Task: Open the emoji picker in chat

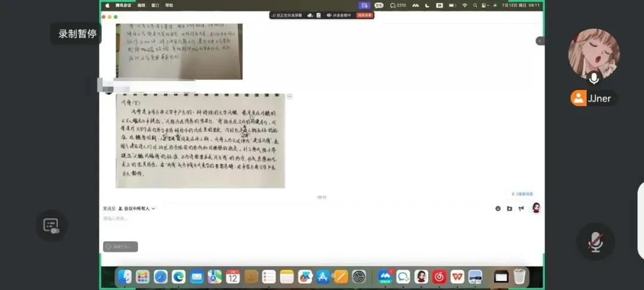Action: pos(498,209)
